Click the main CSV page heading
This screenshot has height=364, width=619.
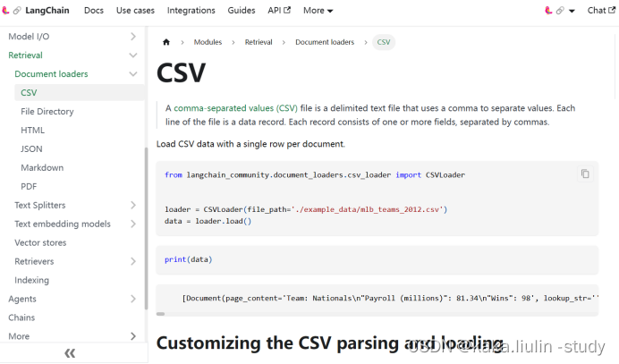click(182, 72)
